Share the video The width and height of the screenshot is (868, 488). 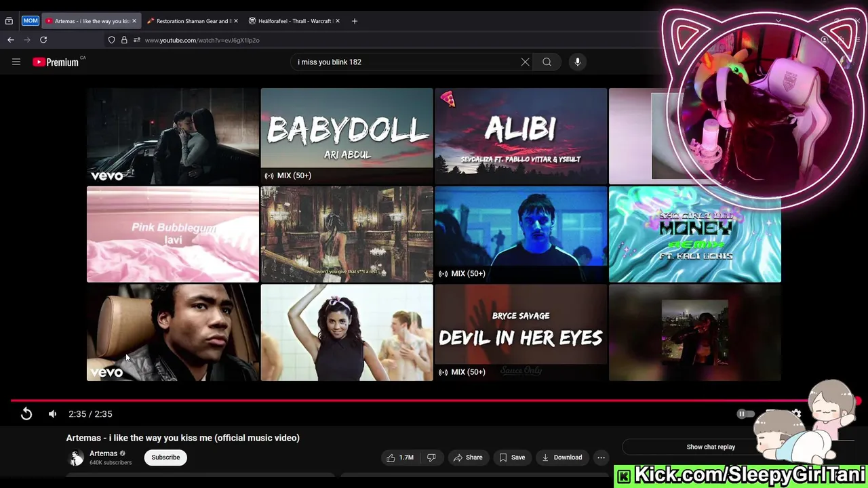coord(468,457)
